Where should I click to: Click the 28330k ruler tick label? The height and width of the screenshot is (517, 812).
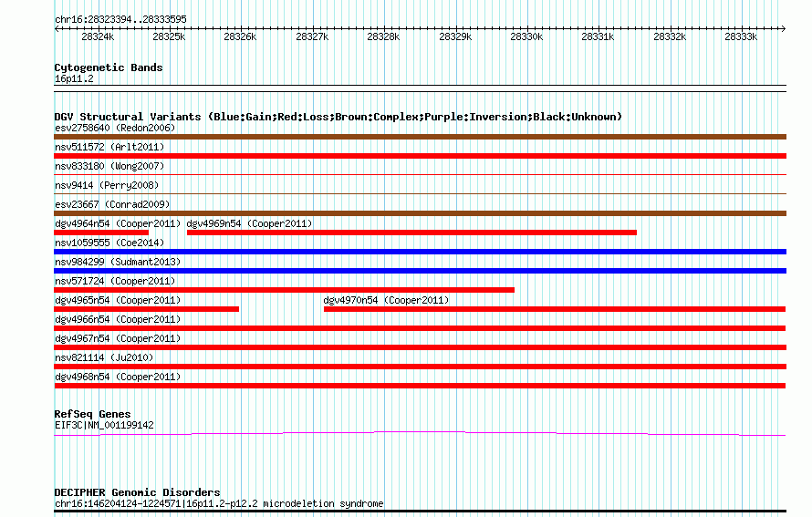coord(526,36)
